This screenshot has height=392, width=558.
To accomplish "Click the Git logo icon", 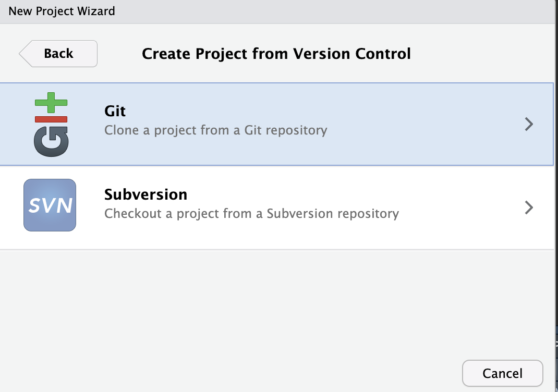I will [51, 125].
